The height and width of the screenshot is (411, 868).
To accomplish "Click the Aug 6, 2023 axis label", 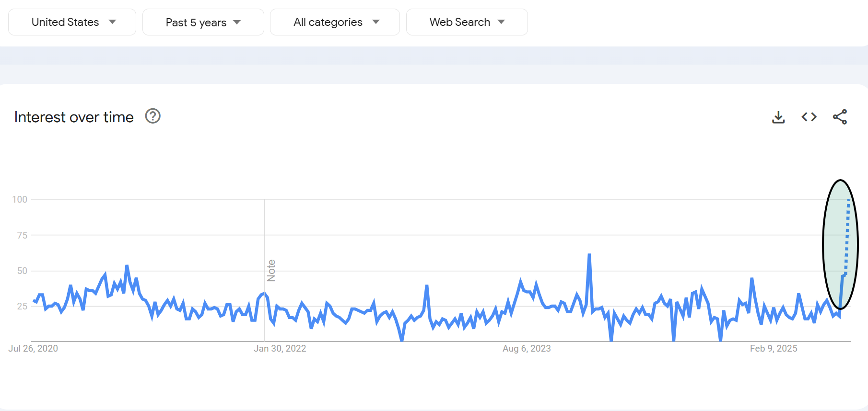I will 527,348.
